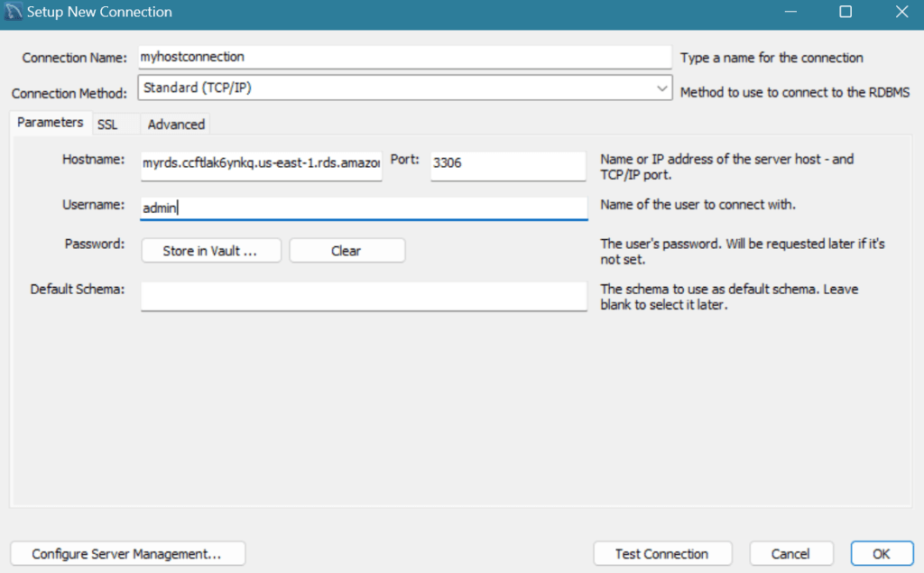The height and width of the screenshot is (573, 924).
Task: Open the Advanced tab
Action: pos(176,125)
